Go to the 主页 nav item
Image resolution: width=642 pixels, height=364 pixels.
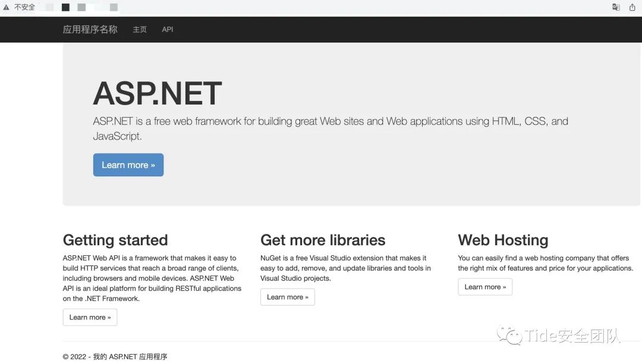pos(140,30)
